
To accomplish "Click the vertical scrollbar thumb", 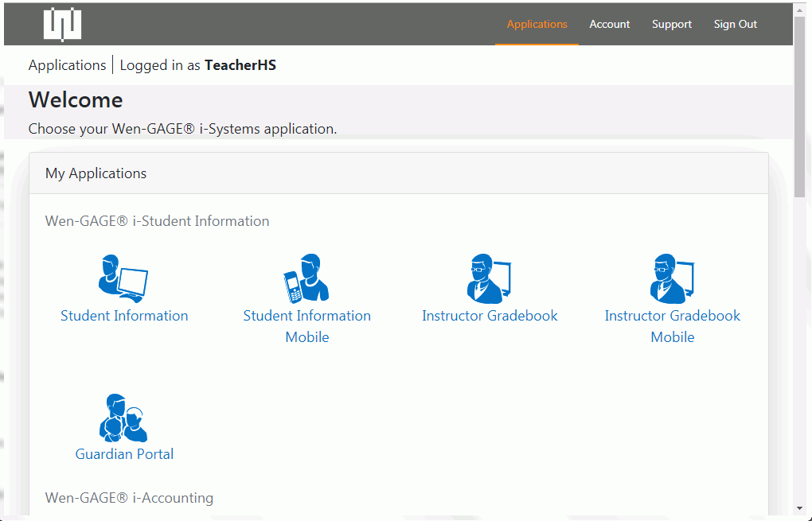I will point(800,103).
